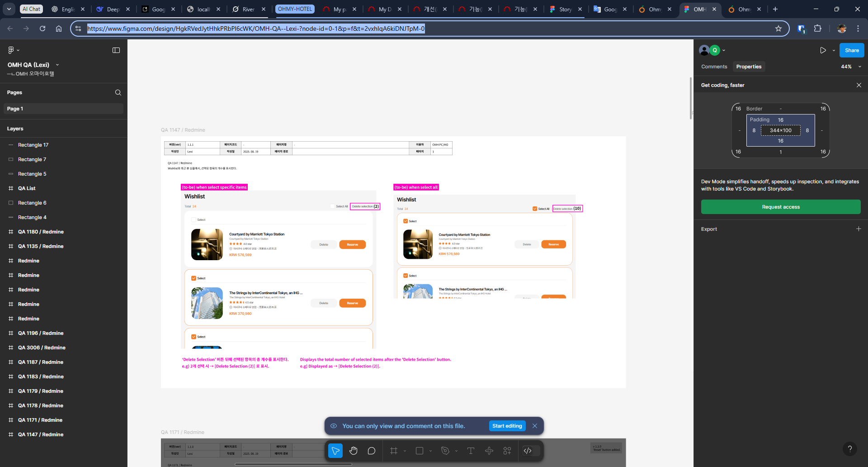Open the tab search dropdown arrow
This screenshot has width=868, height=467.
pos(9,9)
